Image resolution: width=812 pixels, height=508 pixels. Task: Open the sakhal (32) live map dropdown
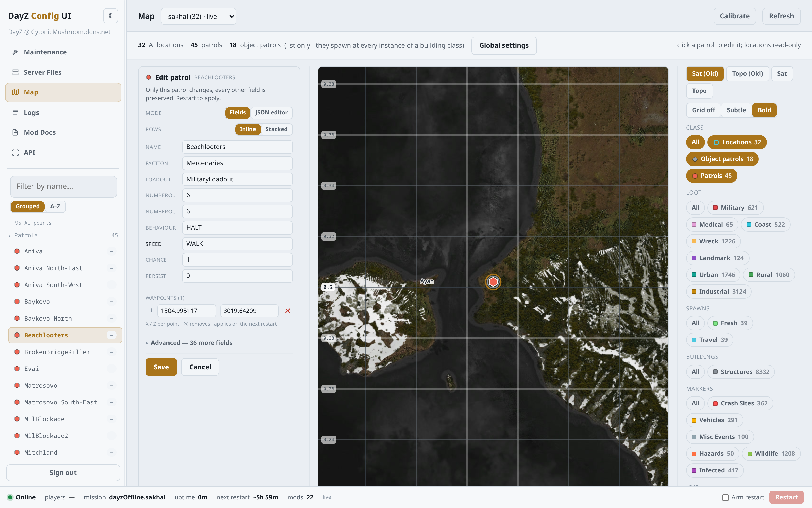[x=198, y=16]
